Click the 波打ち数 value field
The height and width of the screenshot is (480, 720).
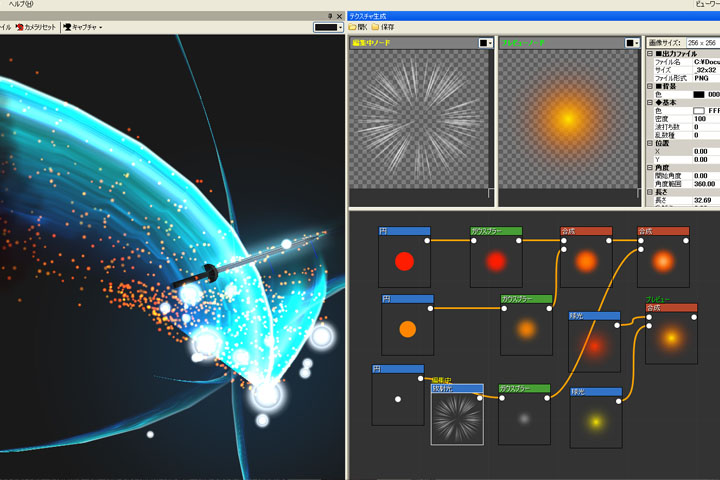(706, 127)
